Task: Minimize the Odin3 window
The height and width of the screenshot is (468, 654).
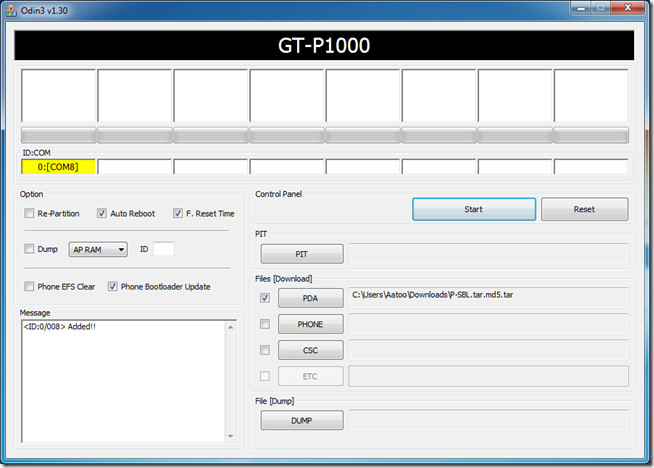Action: [x=581, y=8]
